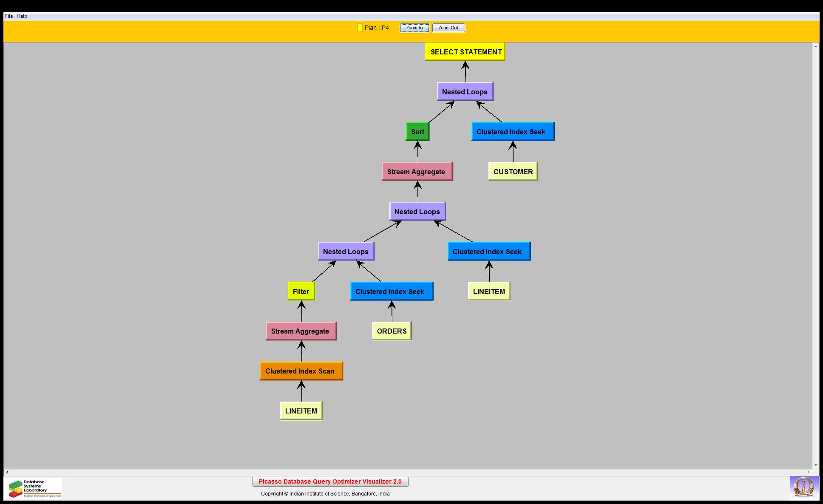Select the topmost Nested Loops node

click(465, 92)
